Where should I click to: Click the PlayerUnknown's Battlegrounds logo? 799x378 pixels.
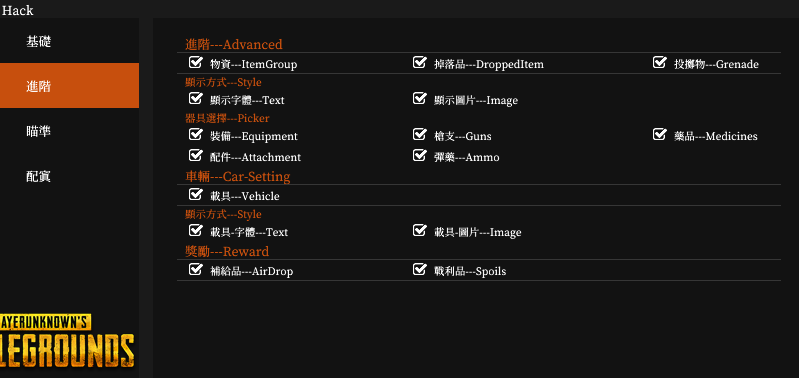tap(67, 340)
